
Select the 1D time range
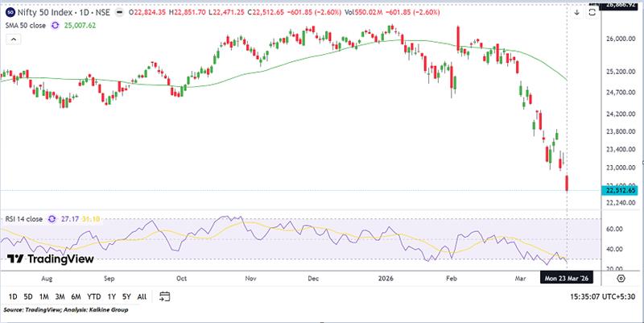[x=13, y=296]
